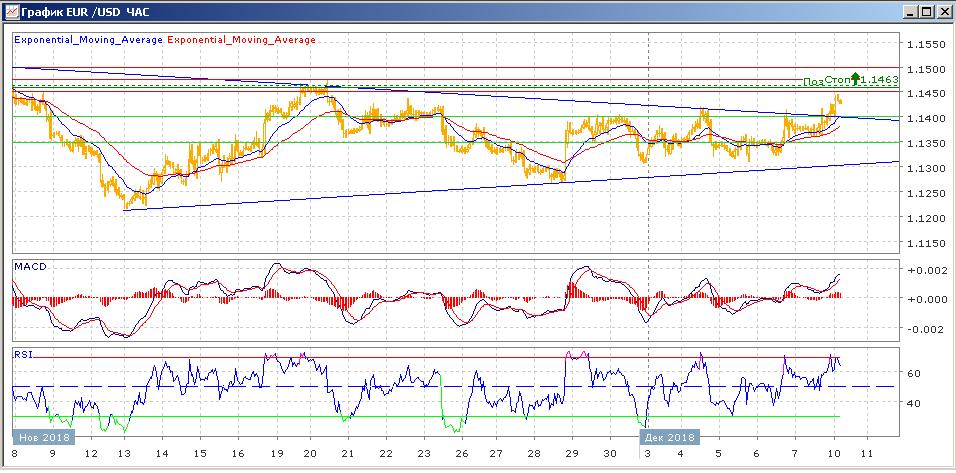Click price level 1.1150 on axis

pos(926,243)
